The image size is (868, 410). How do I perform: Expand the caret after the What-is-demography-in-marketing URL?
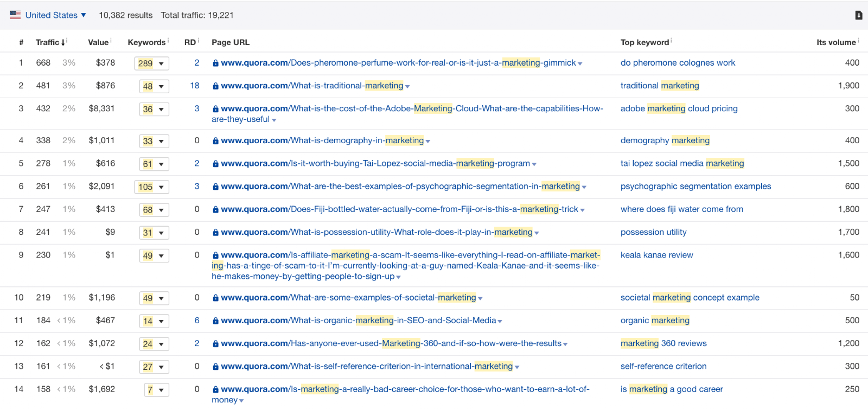[x=428, y=142]
